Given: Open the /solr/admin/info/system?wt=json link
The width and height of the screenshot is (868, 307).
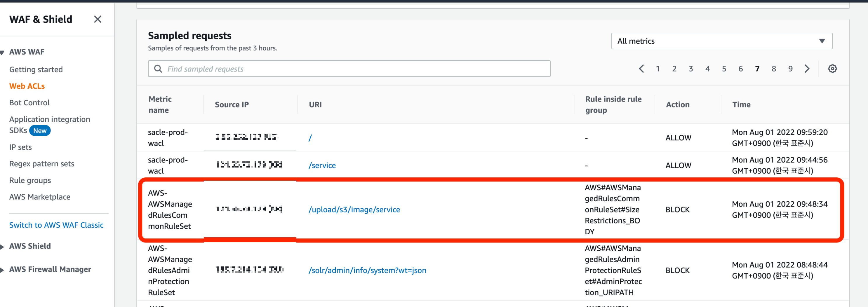Looking at the screenshot, I should pos(367,270).
